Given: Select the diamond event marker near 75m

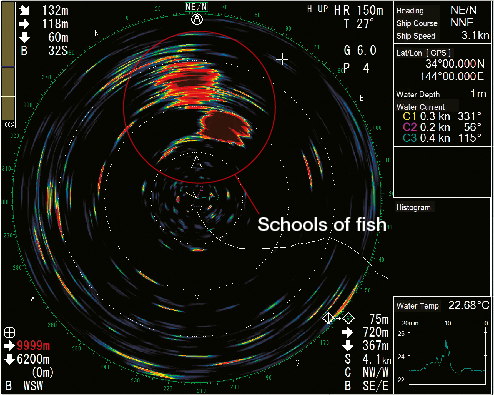Looking at the screenshot, I should pos(348,318).
